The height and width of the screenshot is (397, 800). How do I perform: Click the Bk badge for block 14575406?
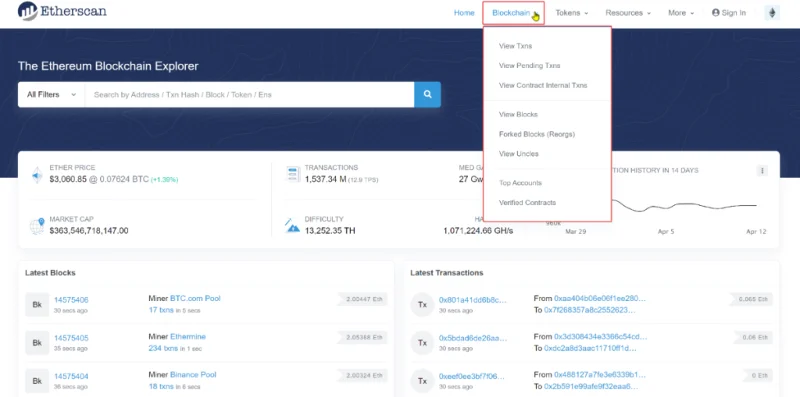(x=37, y=305)
